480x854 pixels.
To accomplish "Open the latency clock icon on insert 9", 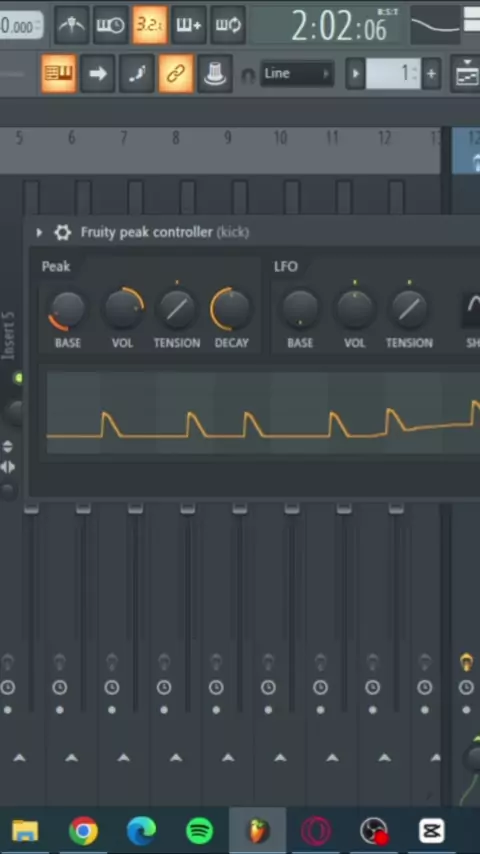I will coord(216,688).
